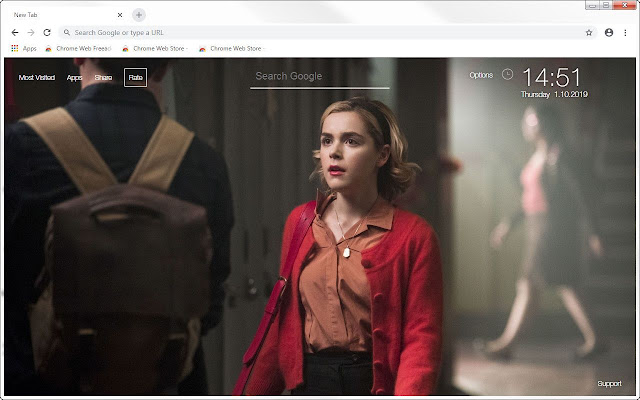Click the clock icon beside Options
Image resolution: width=640 pixels, height=400 pixels.
(507, 74)
